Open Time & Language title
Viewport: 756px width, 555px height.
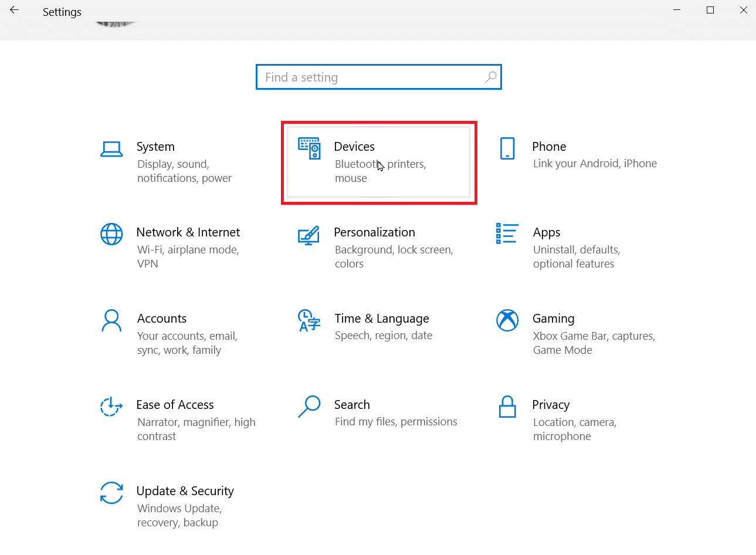382,319
